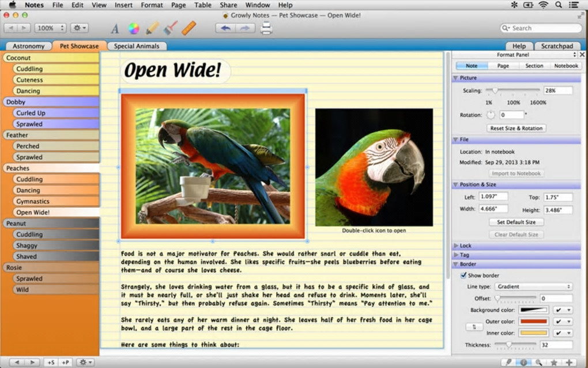Go forward with top toolbar right arrow
The image size is (588, 368).
coord(24,28)
